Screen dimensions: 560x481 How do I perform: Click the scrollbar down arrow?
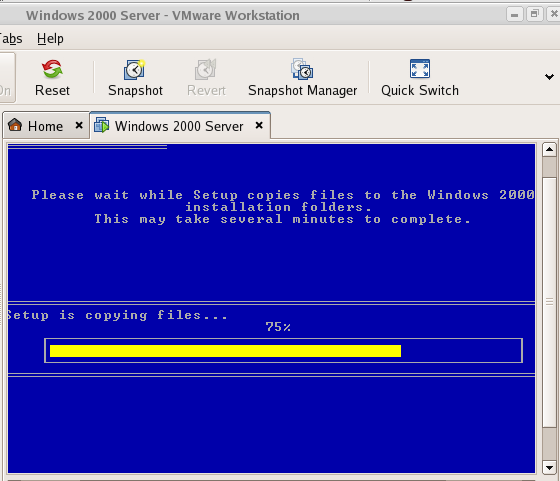[x=549, y=467]
